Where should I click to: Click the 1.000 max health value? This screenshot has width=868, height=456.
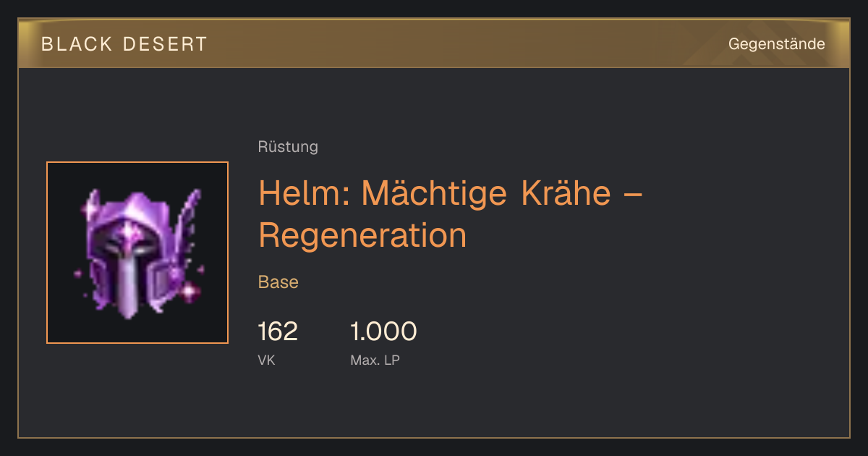(383, 332)
